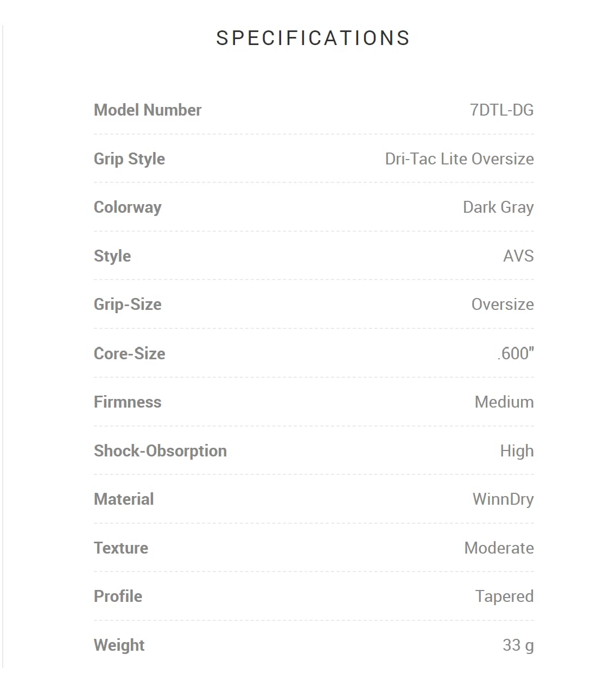Click the Shock-Obsorption label
The image size is (616, 692).
coord(160,451)
